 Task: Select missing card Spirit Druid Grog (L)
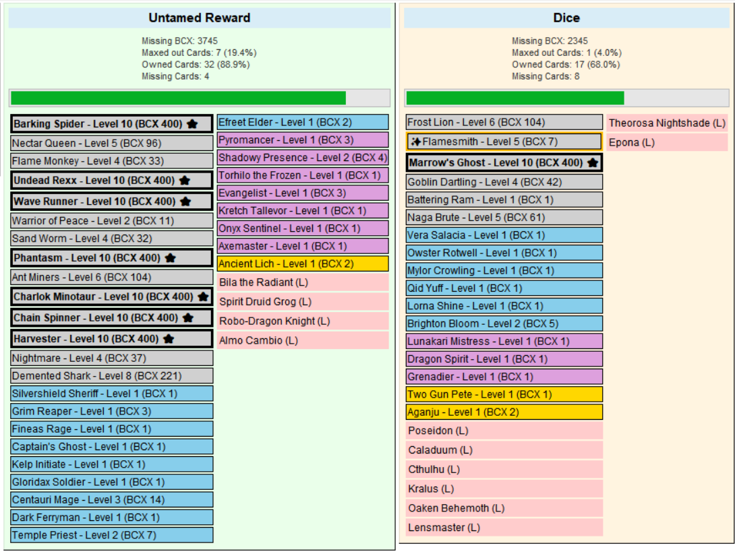click(x=303, y=302)
